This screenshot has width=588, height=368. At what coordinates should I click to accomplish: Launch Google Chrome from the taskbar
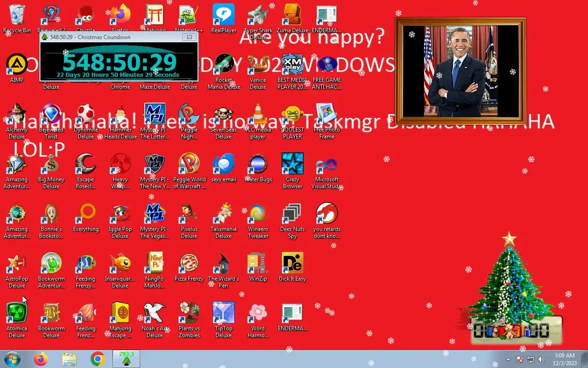click(97, 359)
